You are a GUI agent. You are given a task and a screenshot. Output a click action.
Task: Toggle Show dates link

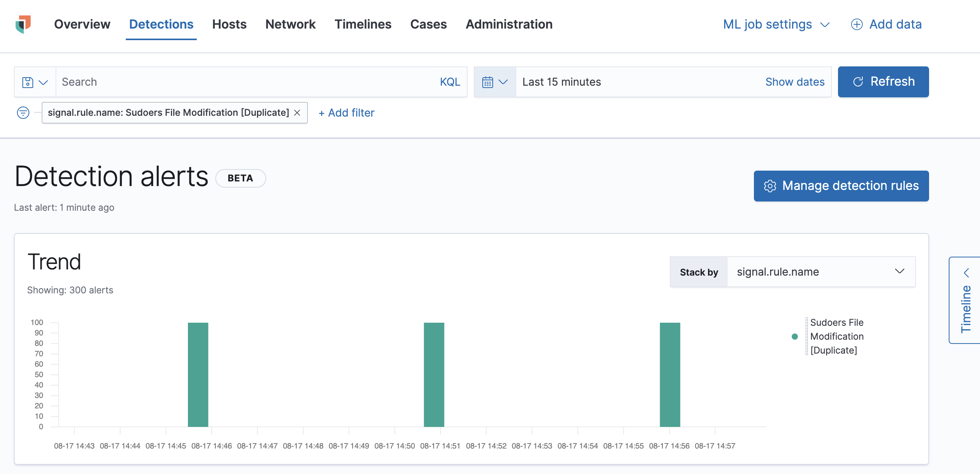click(794, 81)
